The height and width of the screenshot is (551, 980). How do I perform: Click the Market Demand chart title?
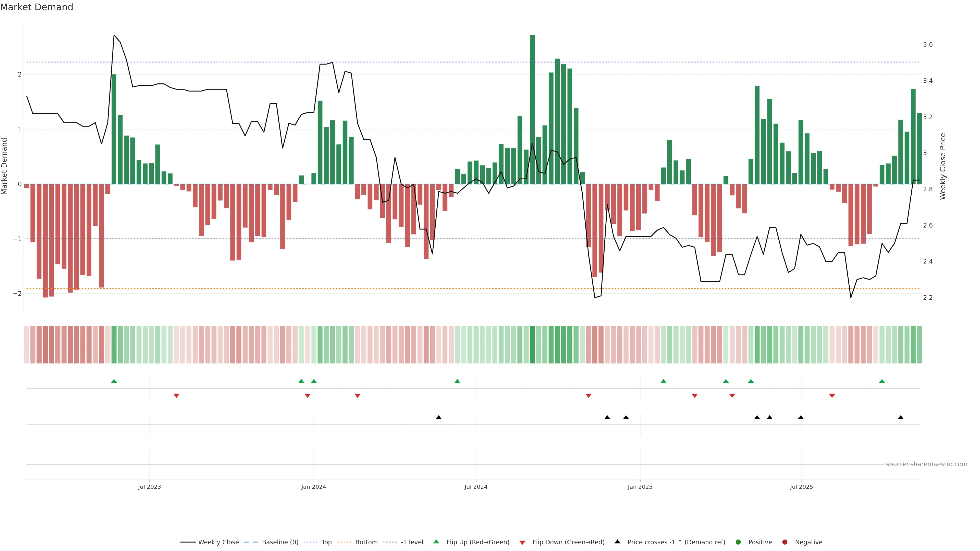(x=36, y=7)
